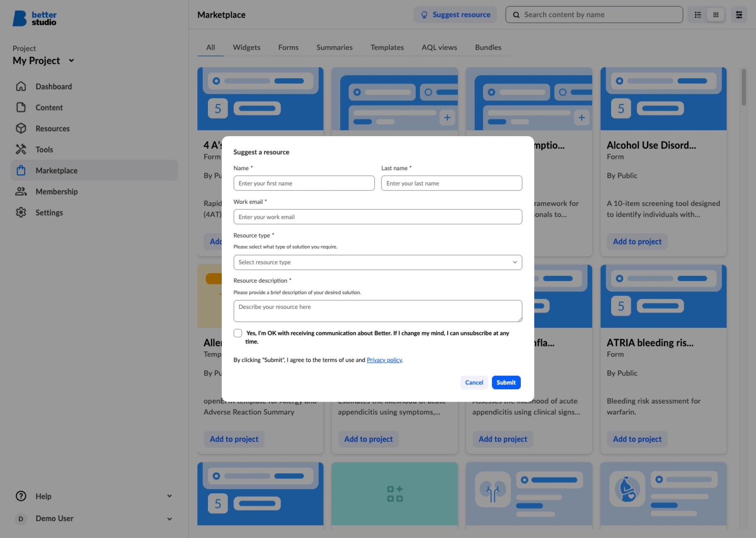Click the resource description text area
Screen dimensions: 756x538
[x=378, y=311]
